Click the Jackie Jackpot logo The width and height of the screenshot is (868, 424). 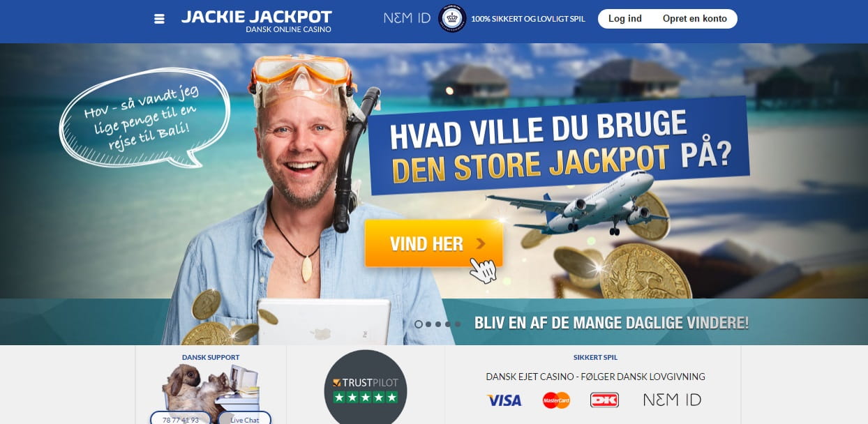click(x=257, y=20)
